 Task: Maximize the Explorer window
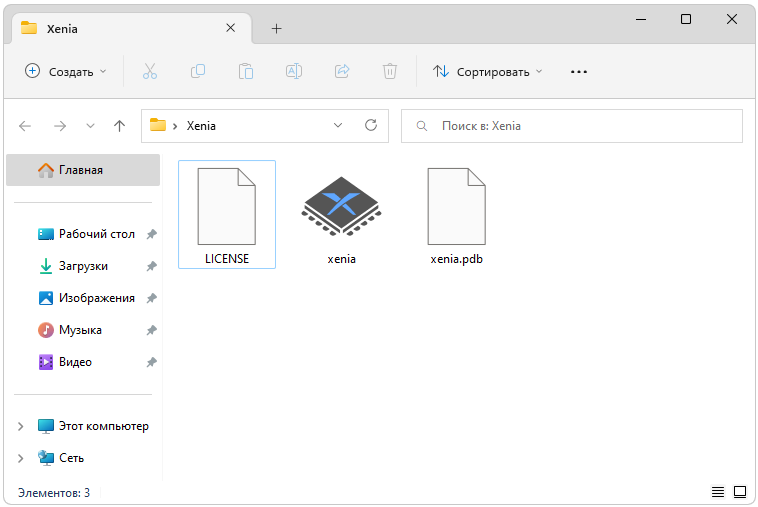coord(686,19)
